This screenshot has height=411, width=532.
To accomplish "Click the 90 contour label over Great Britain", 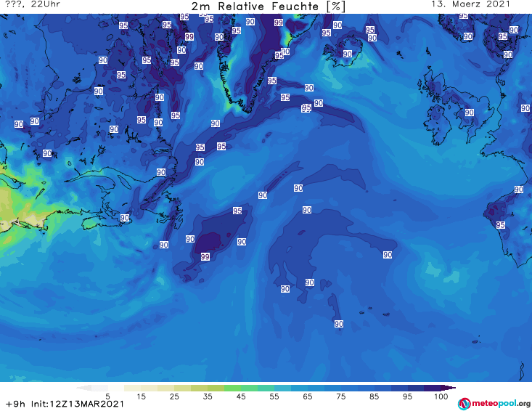I will [x=470, y=113].
